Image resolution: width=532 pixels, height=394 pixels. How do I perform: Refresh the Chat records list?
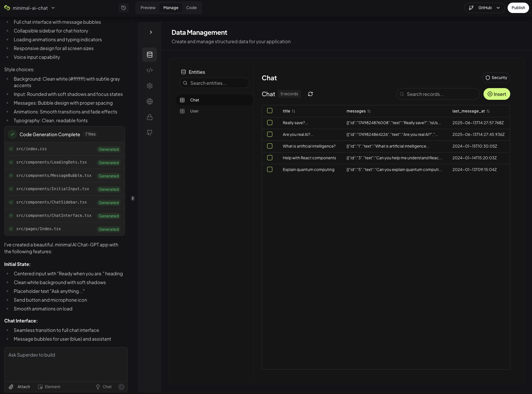coord(310,94)
